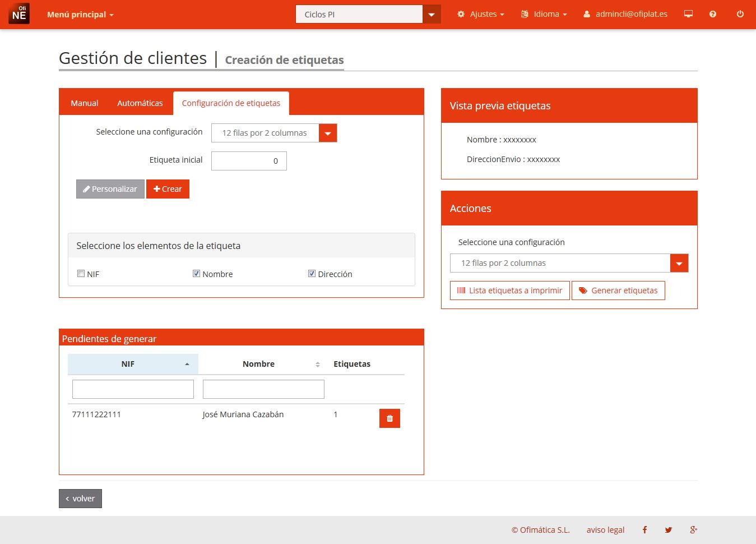Select the name José Muriana Cazabán
The image size is (756, 544).
coord(243,414)
